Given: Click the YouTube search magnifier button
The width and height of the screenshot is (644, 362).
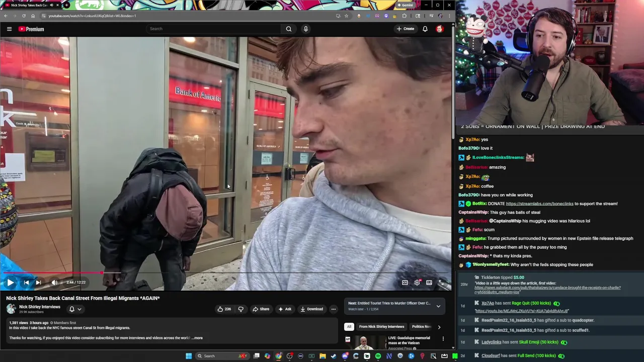Looking at the screenshot, I should (x=289, y=29).
